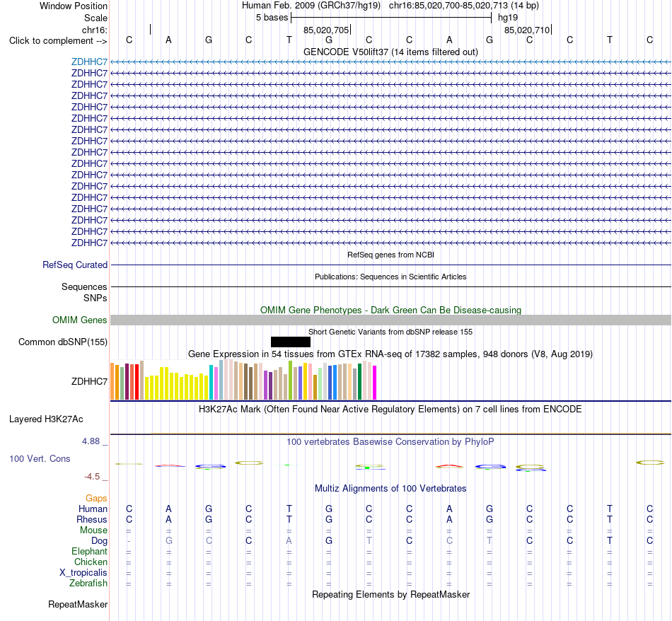The image size is (672, 621).
Task: Open Common dbSNP(155) track label
Action: pos(63,342)
